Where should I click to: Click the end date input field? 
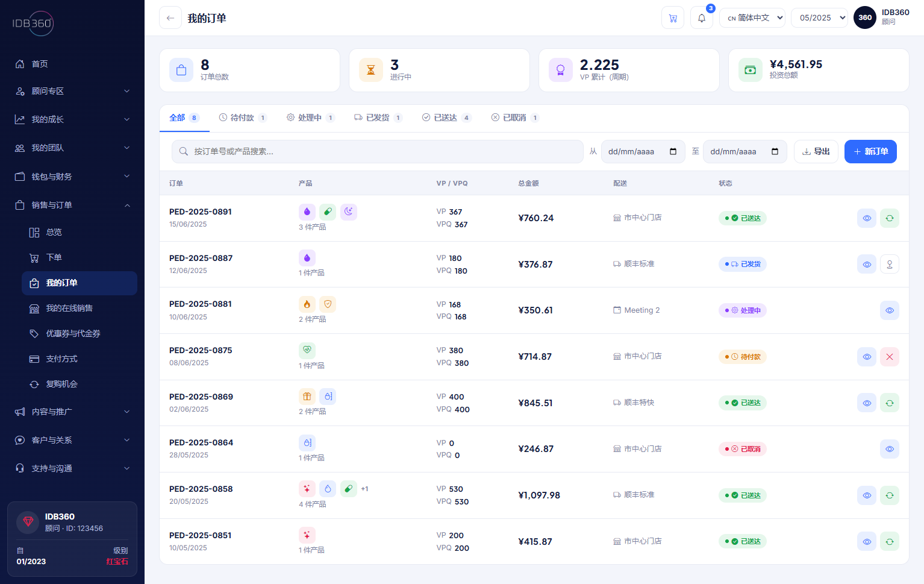click(x=745, y=151)
